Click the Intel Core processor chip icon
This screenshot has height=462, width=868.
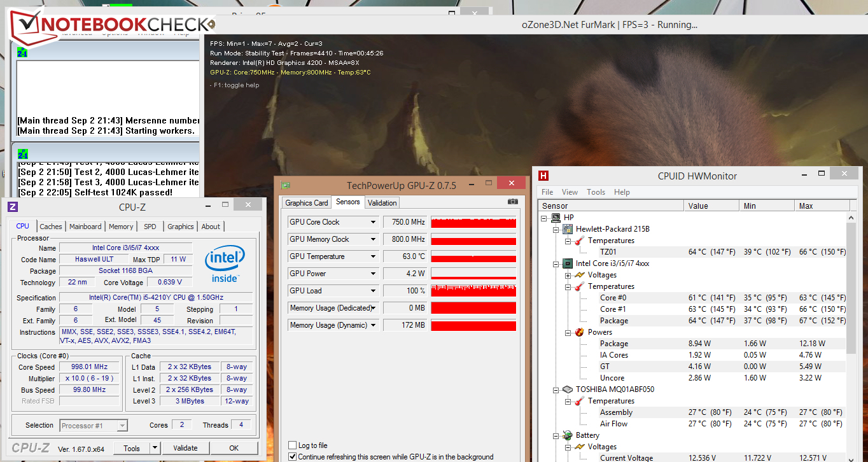click(568, 263)
